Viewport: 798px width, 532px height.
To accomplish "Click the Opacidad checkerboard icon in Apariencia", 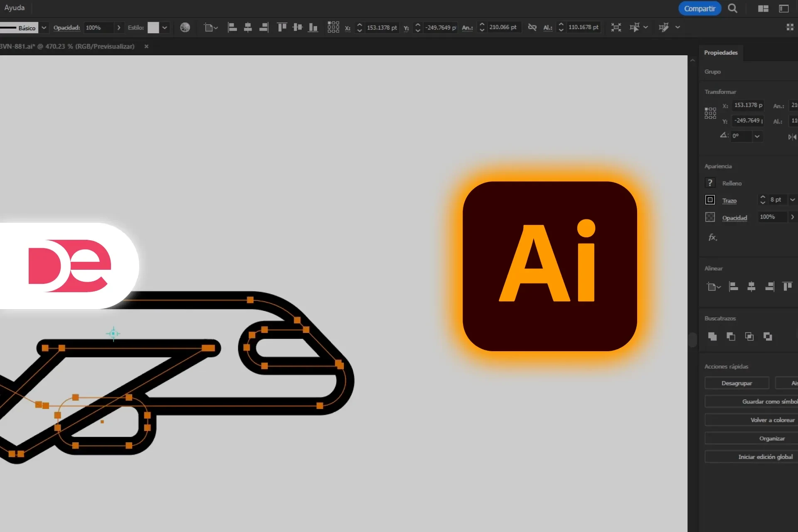I will 710,217.
